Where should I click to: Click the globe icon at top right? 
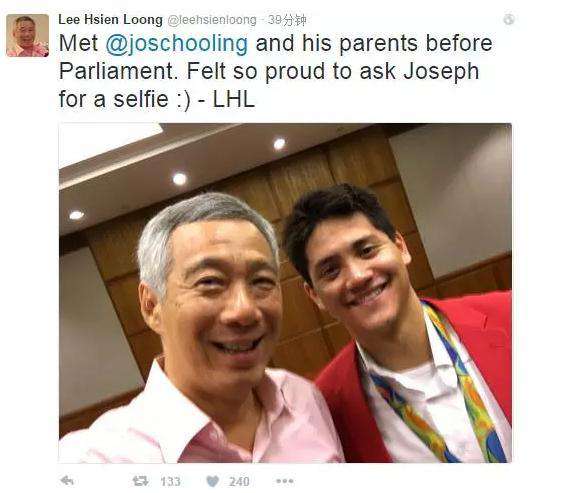pyautogui.click(x=509, y=19)
